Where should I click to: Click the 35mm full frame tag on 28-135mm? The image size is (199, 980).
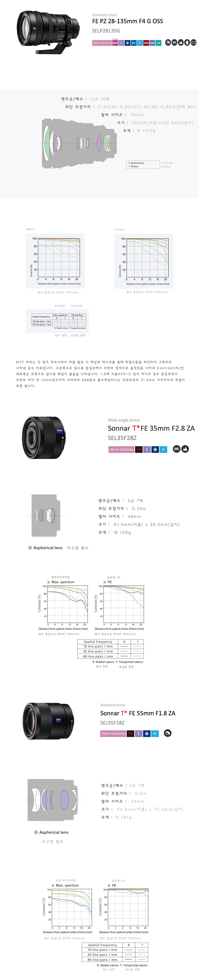coord(102,43)
